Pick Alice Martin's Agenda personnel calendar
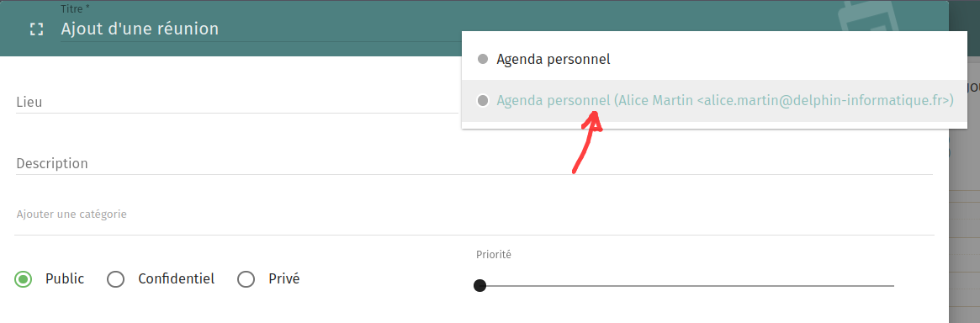This screenshot has height=323, width=980. [x=714, y=101]
